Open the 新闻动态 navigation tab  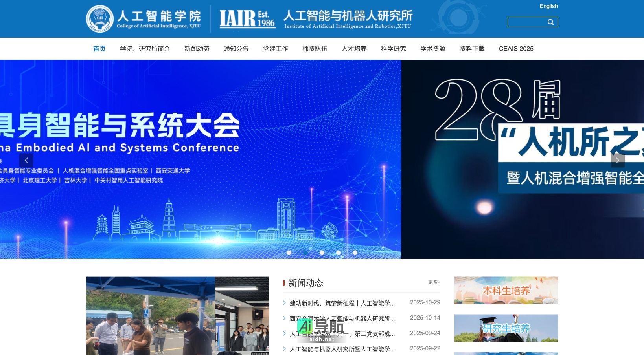coord(197,49)
